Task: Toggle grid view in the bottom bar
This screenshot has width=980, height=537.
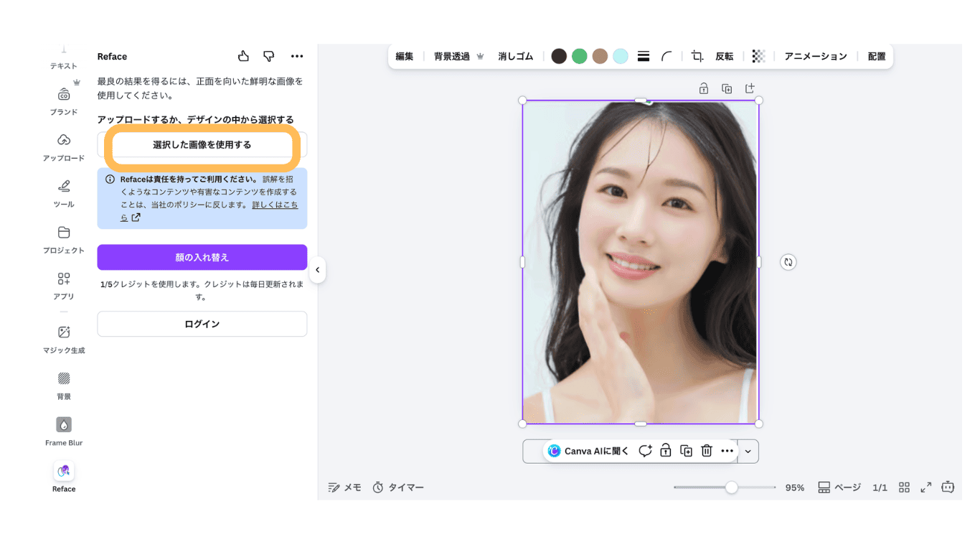Action: coord(904,487)
